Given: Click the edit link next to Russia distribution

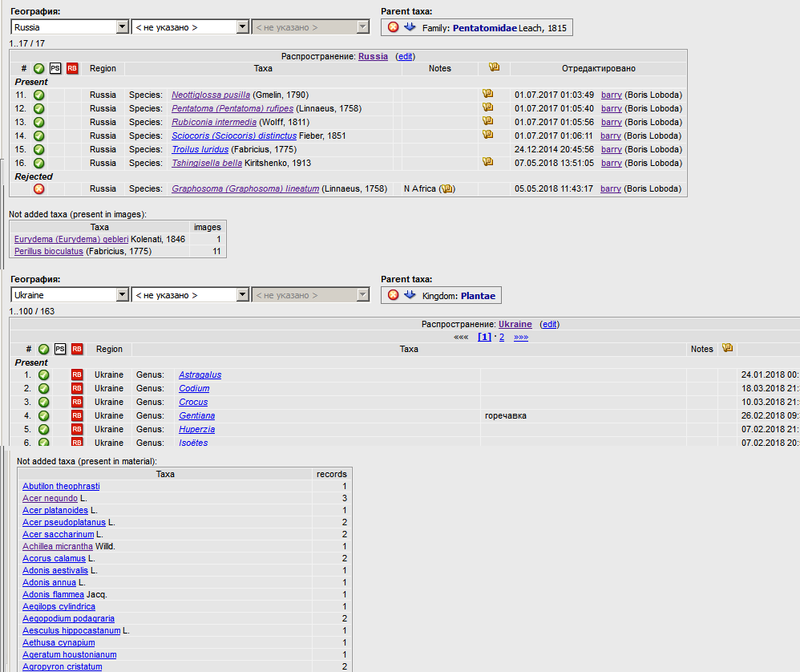Looking at the screenshot, I should 406,56.
